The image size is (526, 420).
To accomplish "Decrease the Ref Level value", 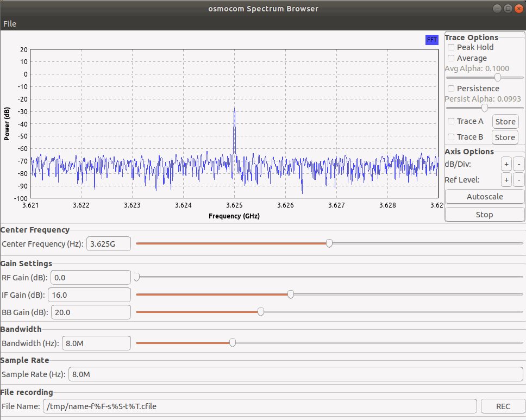I will tap(518, 179).
